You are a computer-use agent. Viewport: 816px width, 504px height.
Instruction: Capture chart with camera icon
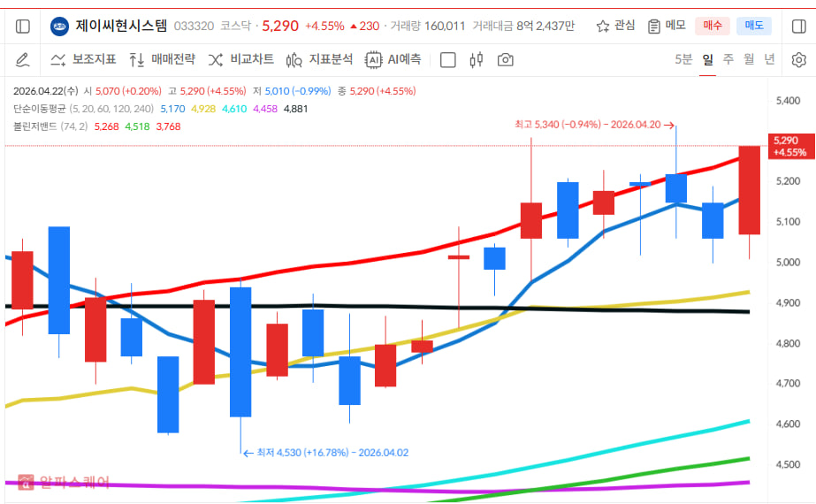[505, 60]
